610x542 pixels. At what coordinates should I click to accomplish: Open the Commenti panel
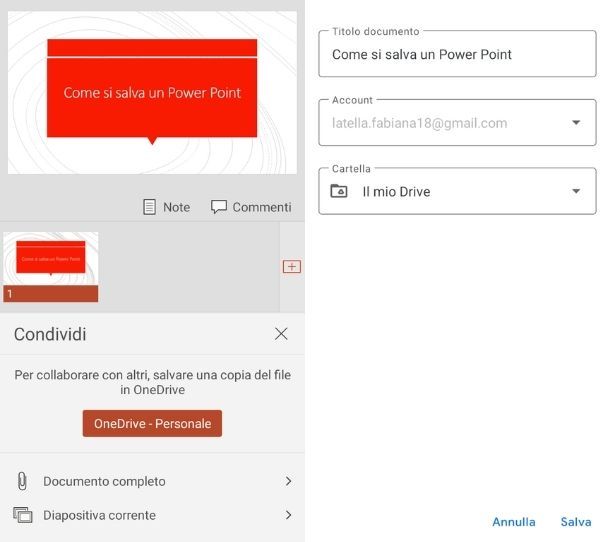[251, 207]
